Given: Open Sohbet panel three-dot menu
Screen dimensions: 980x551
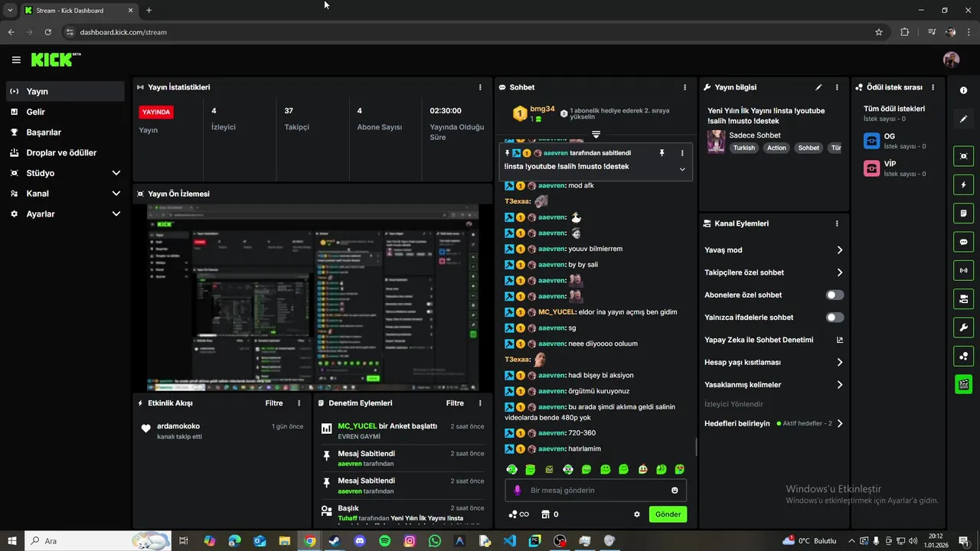Looking at the screenshot, I should click(684, 87).
